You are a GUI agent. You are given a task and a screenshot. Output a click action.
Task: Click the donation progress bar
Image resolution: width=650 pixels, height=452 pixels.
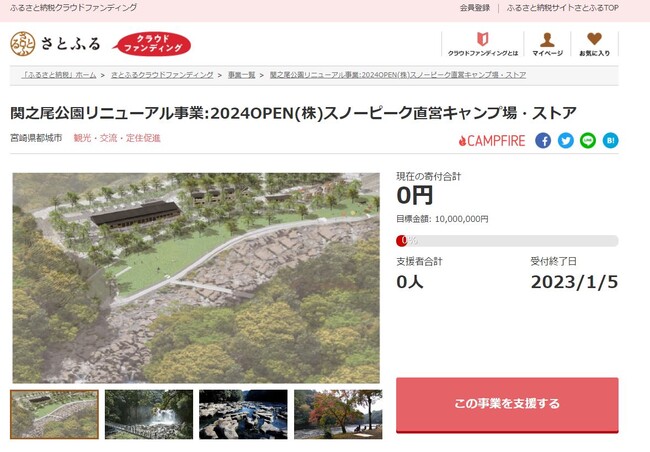coord(507,241)
